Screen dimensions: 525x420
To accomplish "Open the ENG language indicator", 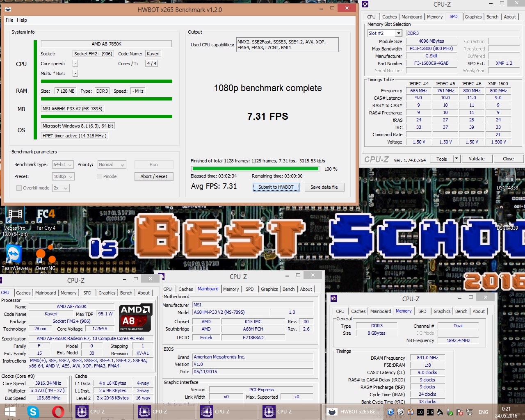I will [x=483, y=412].
